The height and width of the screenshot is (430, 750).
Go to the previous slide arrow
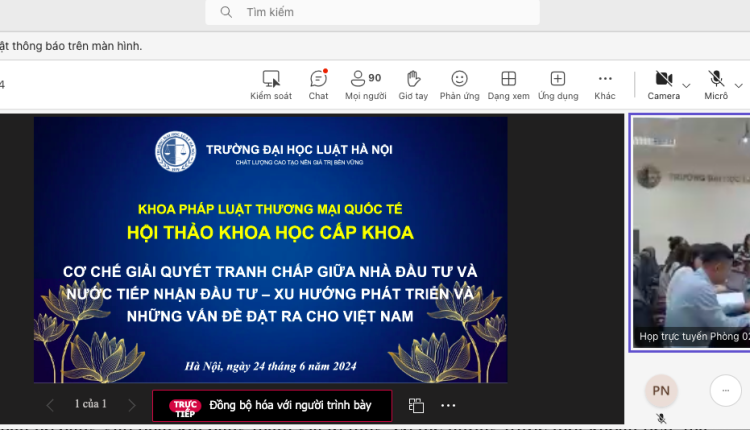50,405
